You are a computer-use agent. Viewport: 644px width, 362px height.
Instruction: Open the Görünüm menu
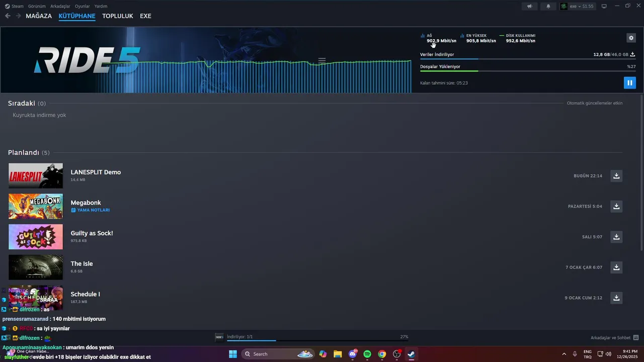coord(37,6)
